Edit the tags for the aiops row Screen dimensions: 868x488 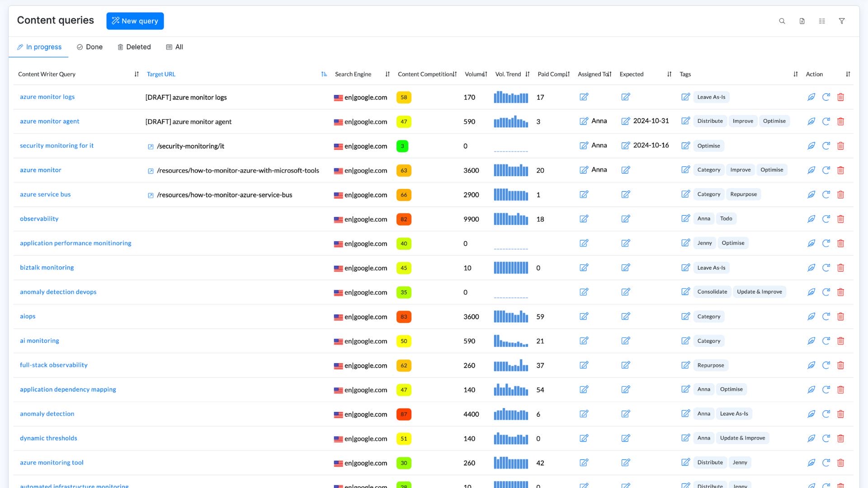pos(686,316)
